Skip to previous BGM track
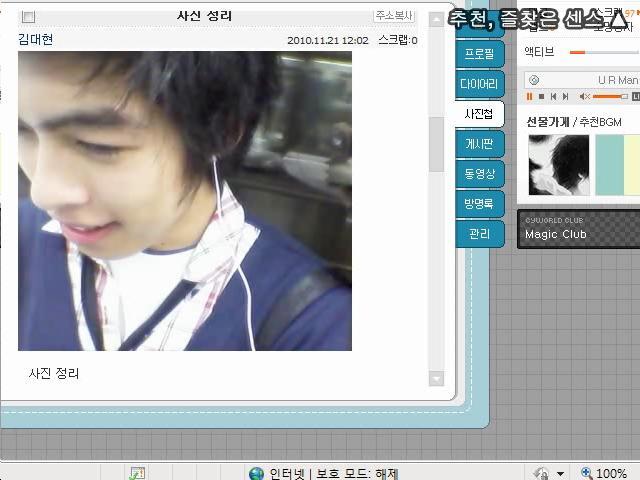The width and height of the screenshot is (640, 480). tap(553, 97)
